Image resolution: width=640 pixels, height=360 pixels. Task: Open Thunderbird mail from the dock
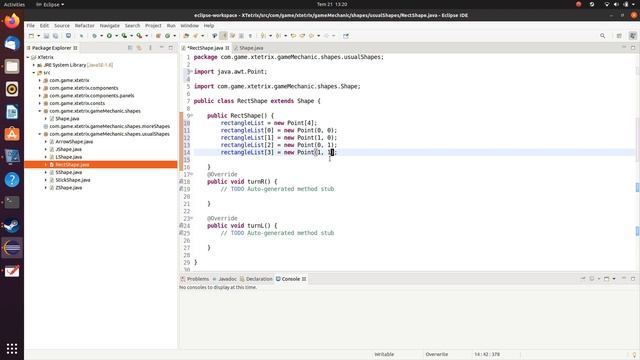click(x=12, y=43)
